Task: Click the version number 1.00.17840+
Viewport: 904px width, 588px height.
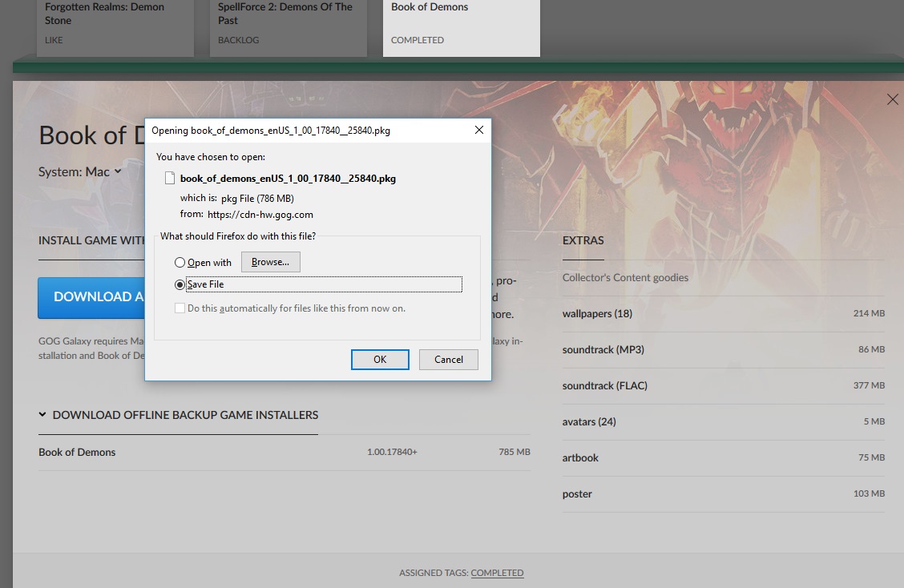Action: point(392,452)
